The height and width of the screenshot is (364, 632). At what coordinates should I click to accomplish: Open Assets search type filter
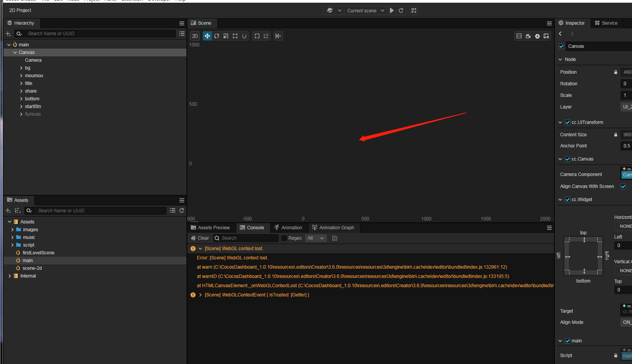coord(29,210)
